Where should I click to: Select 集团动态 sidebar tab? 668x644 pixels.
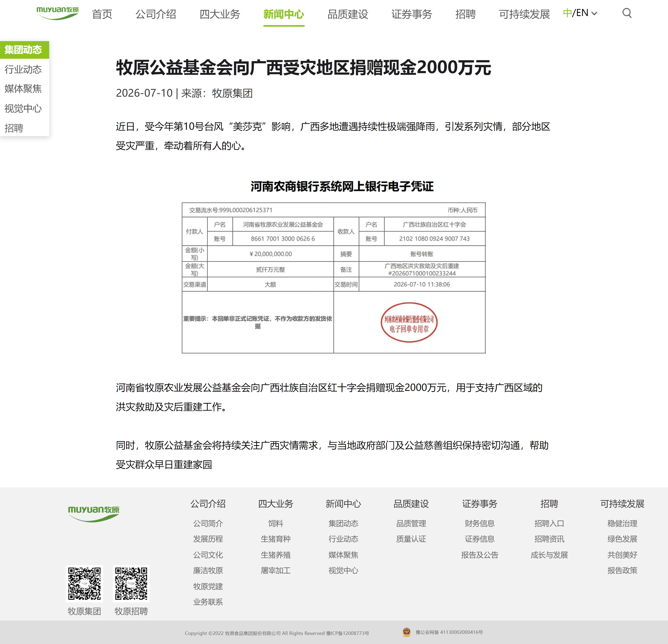25,50
